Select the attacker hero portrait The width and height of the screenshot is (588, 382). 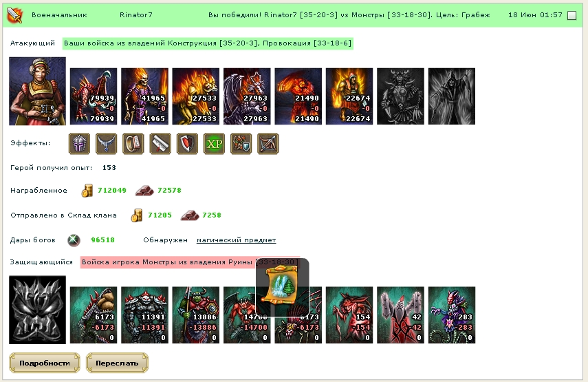[38, 91]
